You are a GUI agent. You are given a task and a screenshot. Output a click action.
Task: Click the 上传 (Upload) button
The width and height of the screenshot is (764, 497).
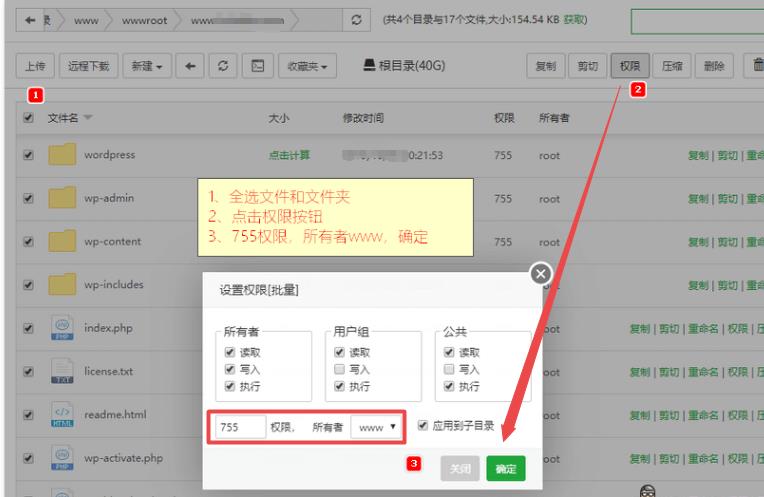click(x=35, y=66)
